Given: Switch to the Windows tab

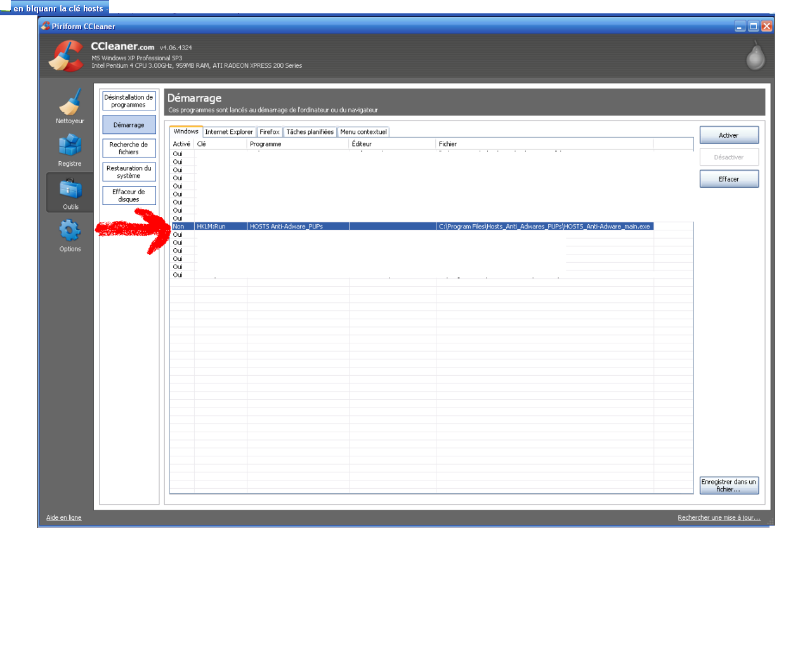Looking at the screenshot, I should [186, 131].
